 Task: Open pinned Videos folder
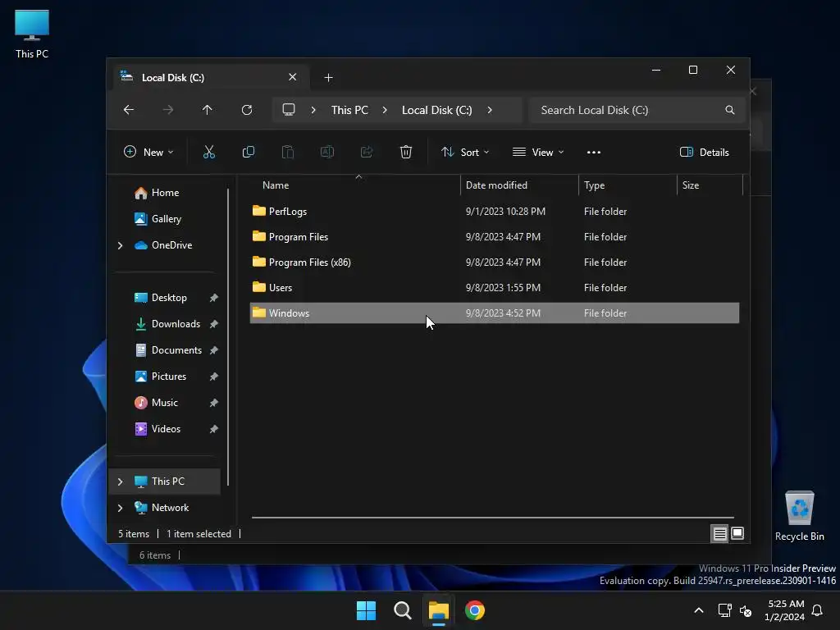point(166,429)
